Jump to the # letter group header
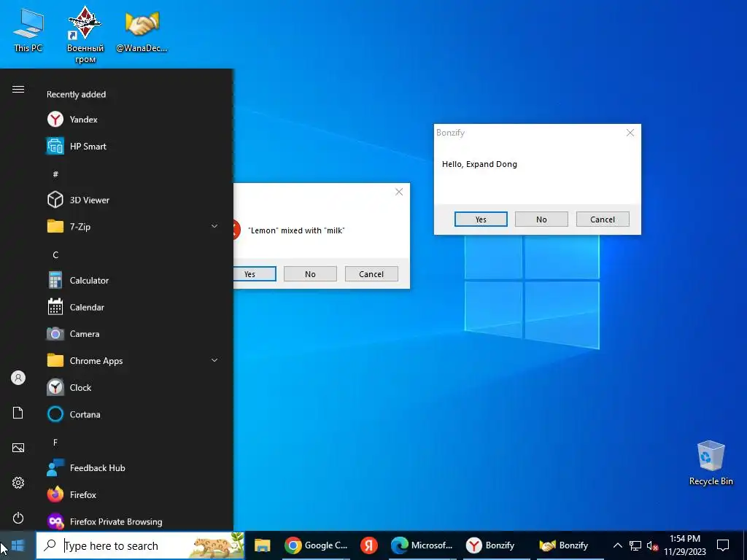Image resolution: width=747 pixels, height=560 pixels. (x=55, y=174)
